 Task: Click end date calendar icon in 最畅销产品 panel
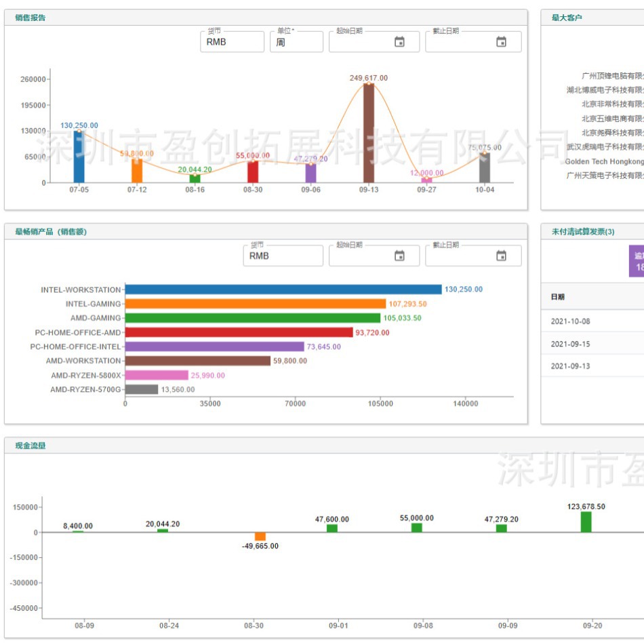click(501, 256)
